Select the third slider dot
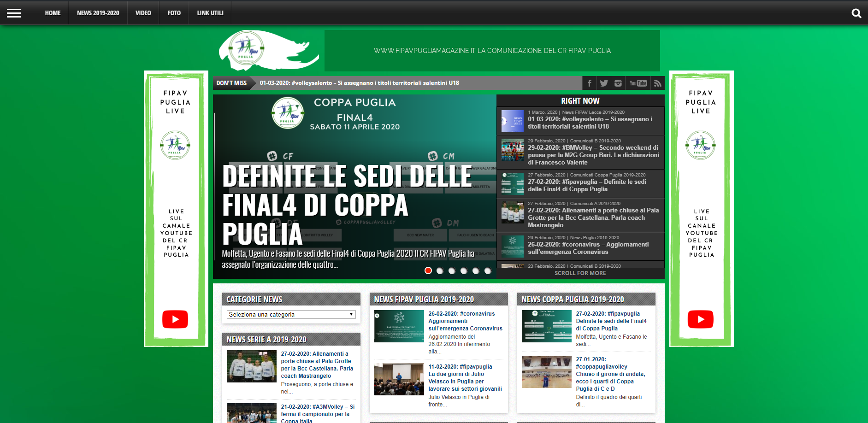The image size is (868, 423). [x=452, y=270]
